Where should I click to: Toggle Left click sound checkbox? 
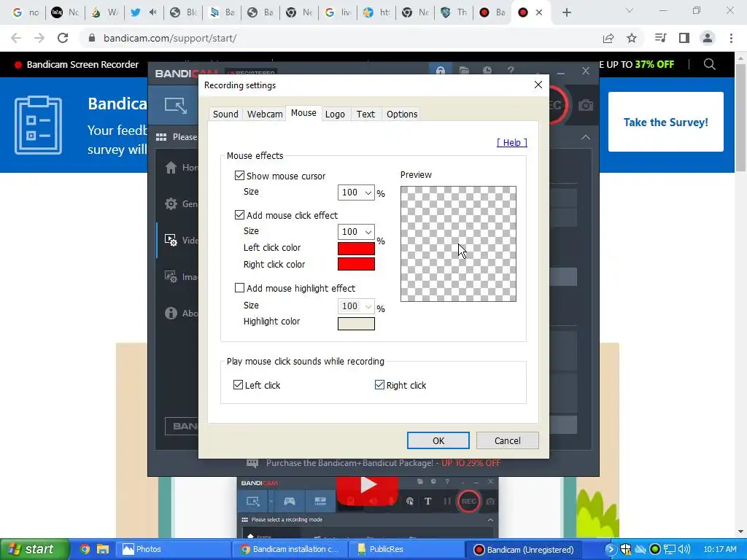(239, 385)
